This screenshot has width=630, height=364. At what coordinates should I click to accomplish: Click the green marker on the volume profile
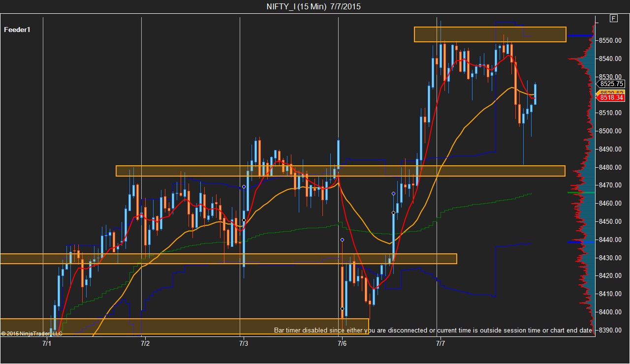click(581, 192)
